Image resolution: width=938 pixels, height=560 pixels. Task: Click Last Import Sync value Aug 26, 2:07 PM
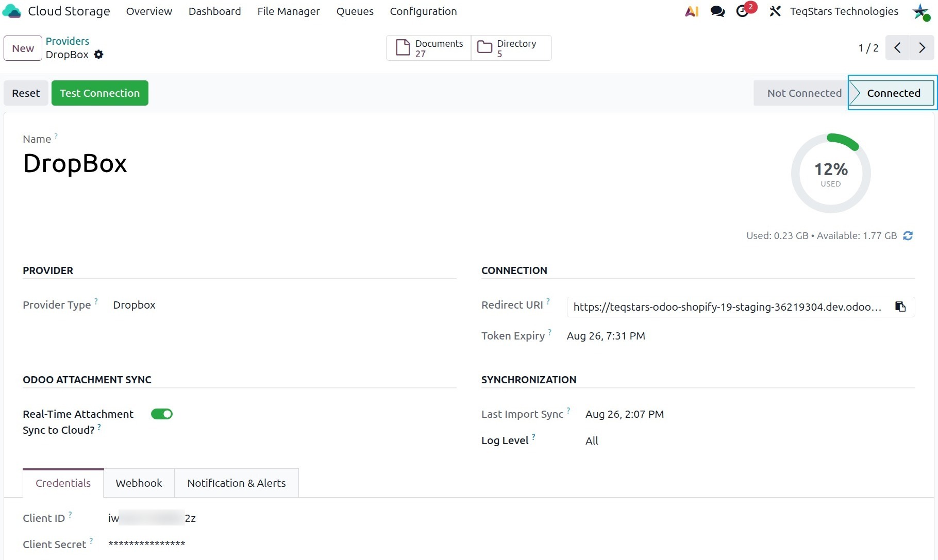pos(625,414)
